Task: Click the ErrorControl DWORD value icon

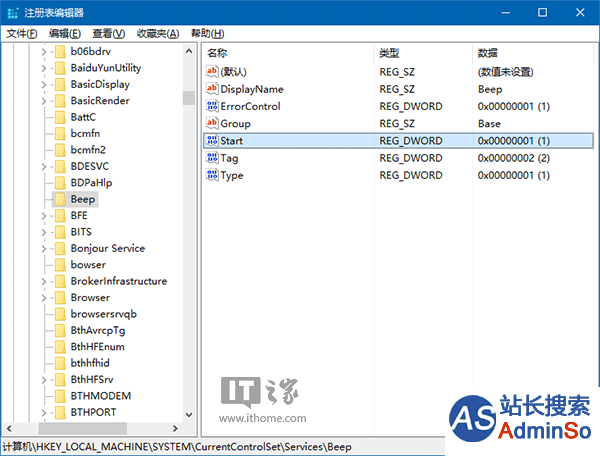Action: (212, 106)
